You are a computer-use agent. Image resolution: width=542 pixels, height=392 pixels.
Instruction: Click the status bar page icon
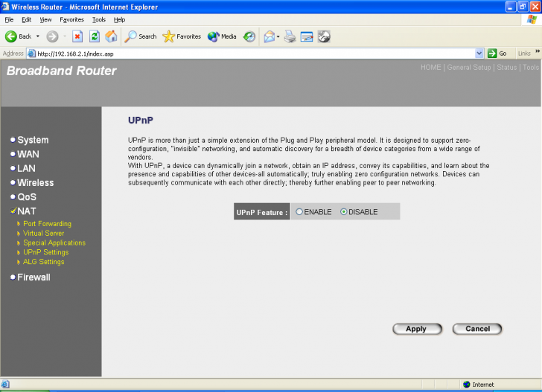pyautogui.click(x=5, y=384)
